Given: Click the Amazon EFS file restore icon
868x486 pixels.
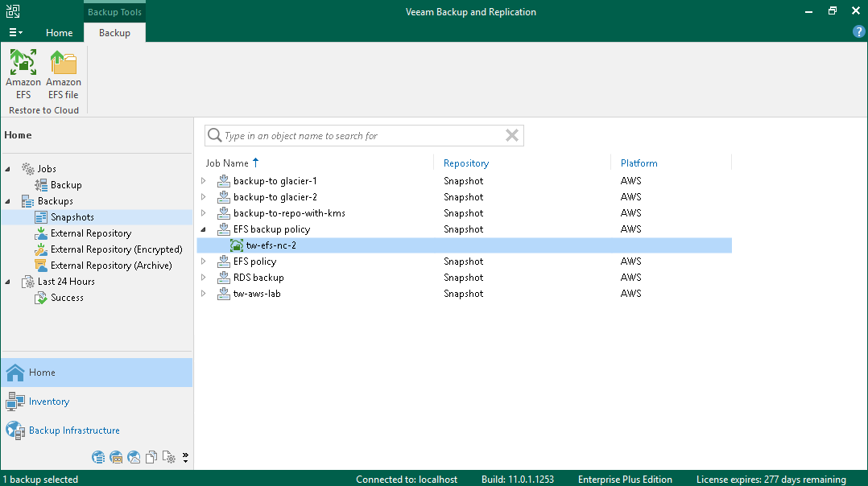Looking at the screenshot, I should coord(64,64).
